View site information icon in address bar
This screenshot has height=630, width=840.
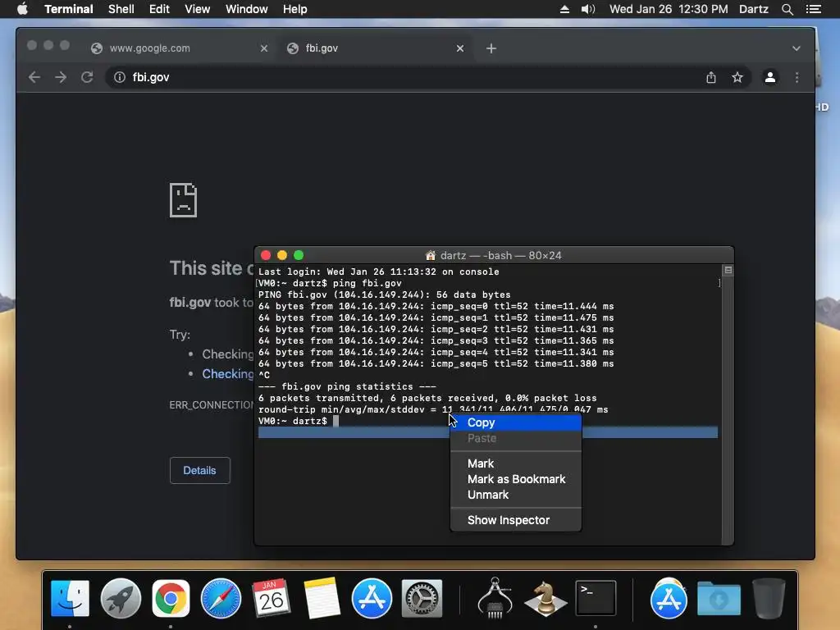(x=120, y=77)
